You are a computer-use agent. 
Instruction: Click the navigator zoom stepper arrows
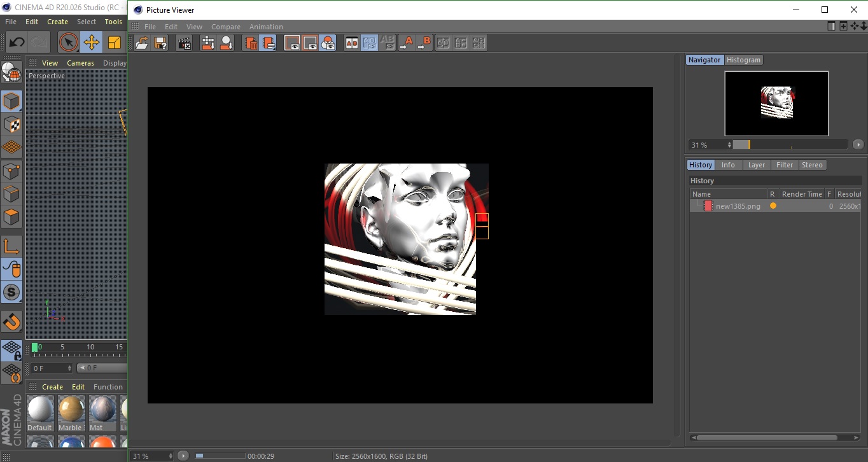coord(729,145)
